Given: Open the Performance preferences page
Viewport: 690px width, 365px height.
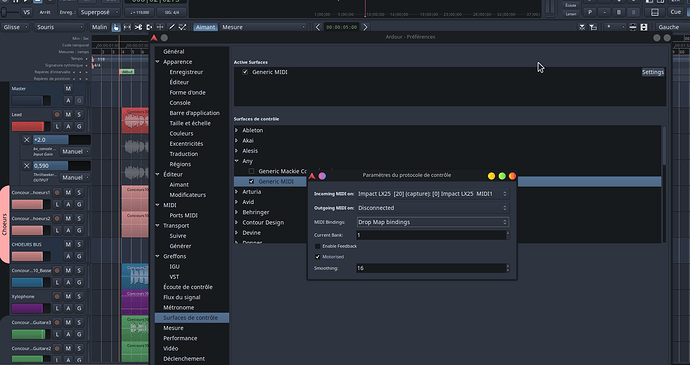Looking at the screenshot, I should (180, 338).
